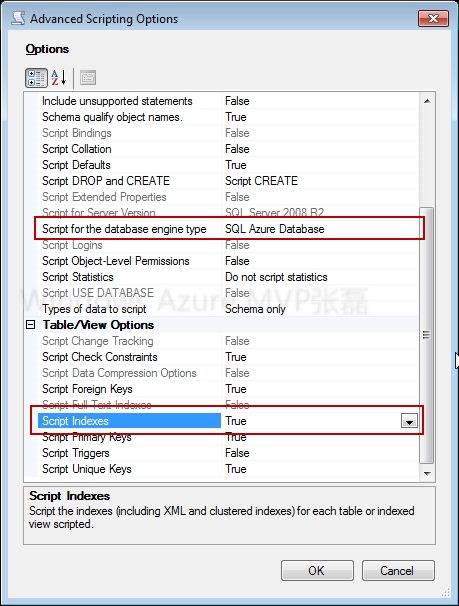Image resolution: width=459 pixels, height=606 pixels.
Task: Confirm settings with the OK button
Action: [x=317, y=570]
